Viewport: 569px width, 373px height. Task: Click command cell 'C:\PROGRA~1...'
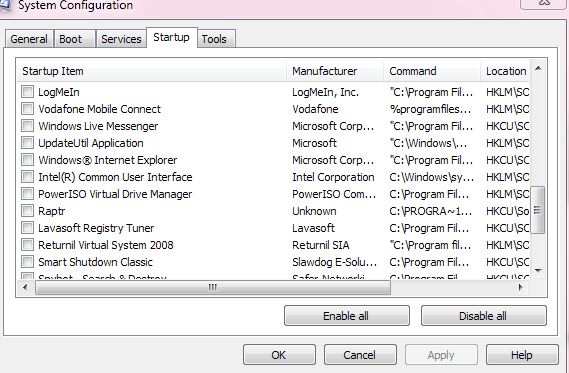[x=431, y=212]
